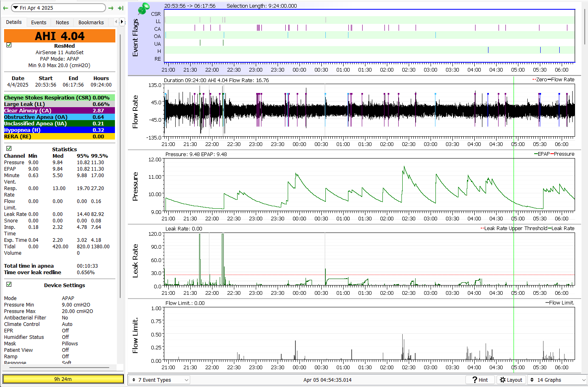Switch to the Events tab
This screenshot has height=387, width=588.
38,22
